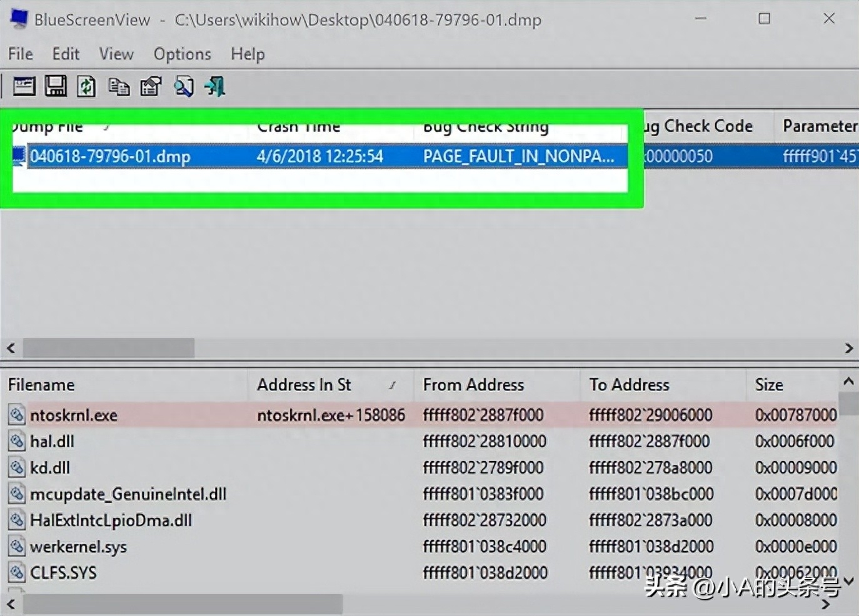Click the 00000050 bug check code cell
859x616 pixels.
(679, 156)
